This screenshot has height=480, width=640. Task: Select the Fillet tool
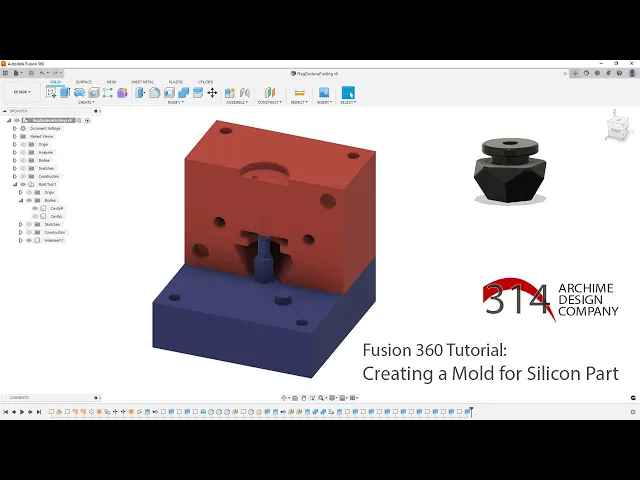[154, 93]
